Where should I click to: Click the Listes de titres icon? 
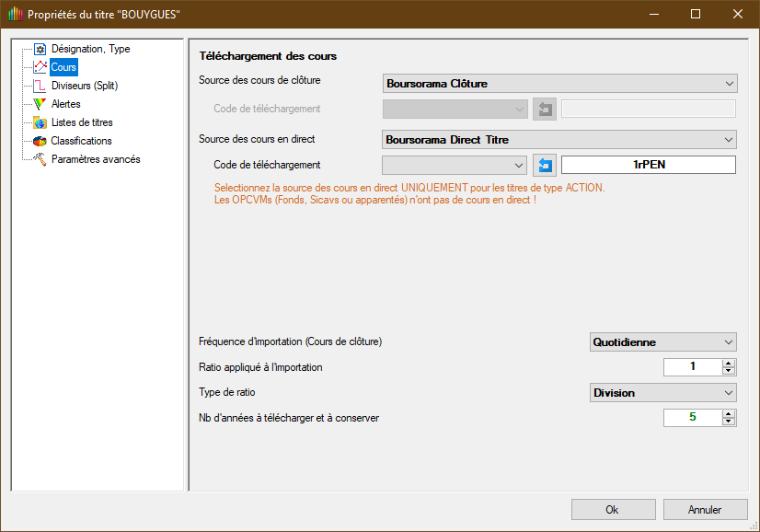coord(40,122)
